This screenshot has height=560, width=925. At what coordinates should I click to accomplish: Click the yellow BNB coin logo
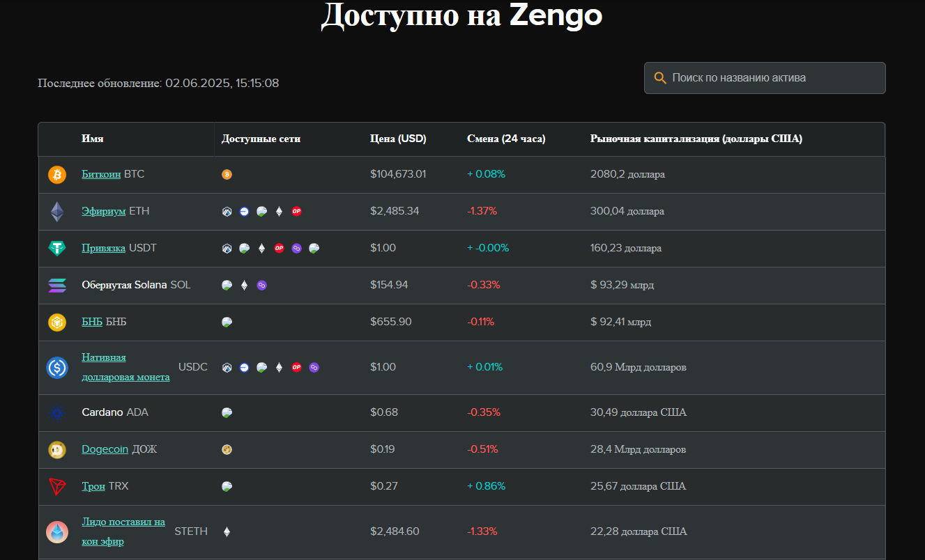pos(57,322)
